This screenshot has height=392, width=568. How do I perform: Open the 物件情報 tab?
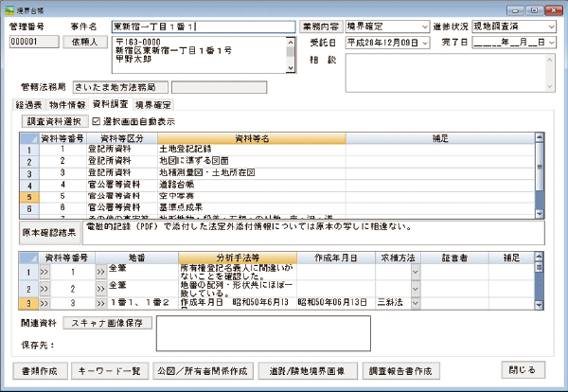coord(70,104)
